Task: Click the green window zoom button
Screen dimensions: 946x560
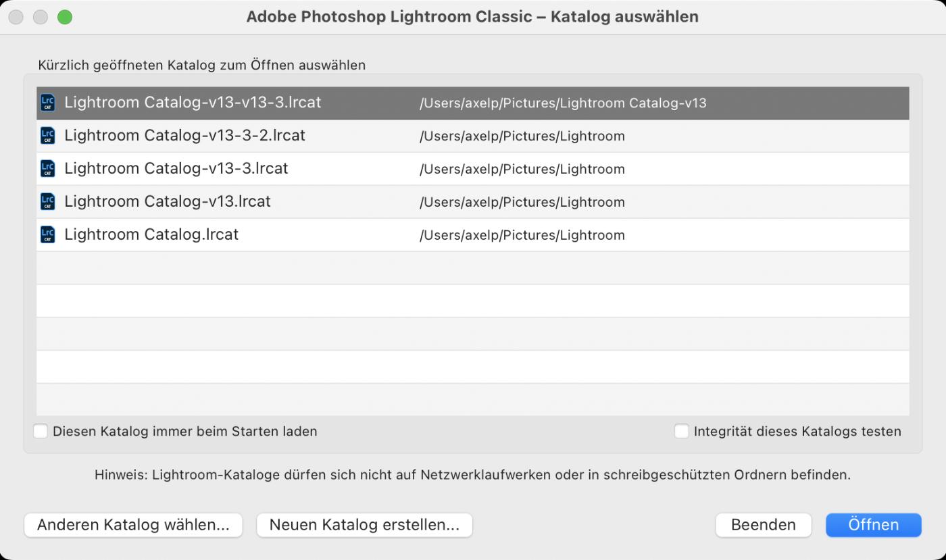Action: point(65,17)
